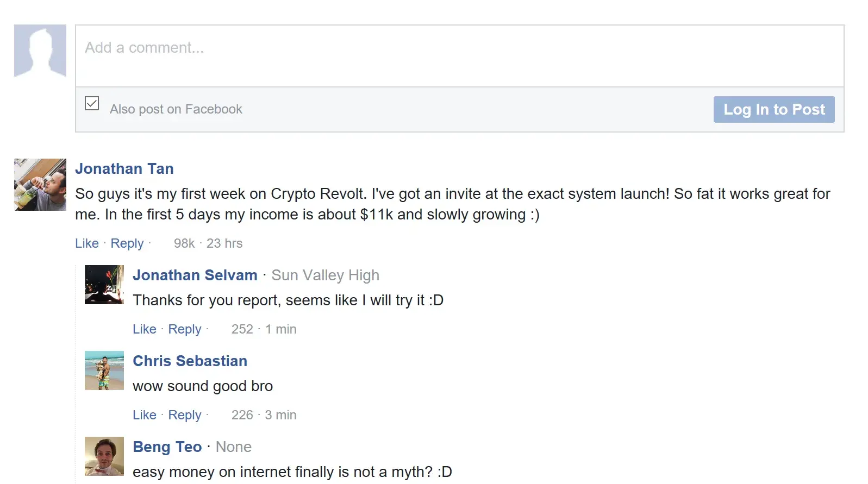Viewport: 868px width, 484px height.
Task: Click the blank user avatar placeholder
Action: (40, 51)
